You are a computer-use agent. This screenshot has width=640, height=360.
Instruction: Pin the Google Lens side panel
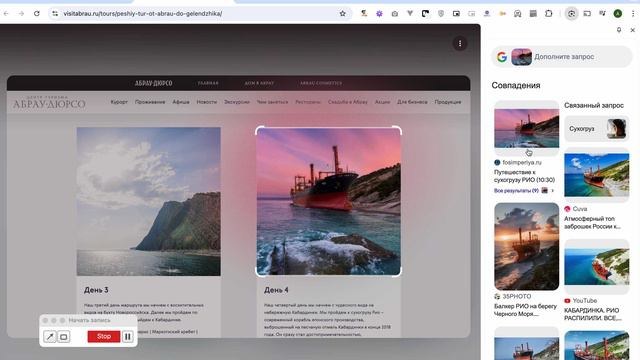point(619,30)
